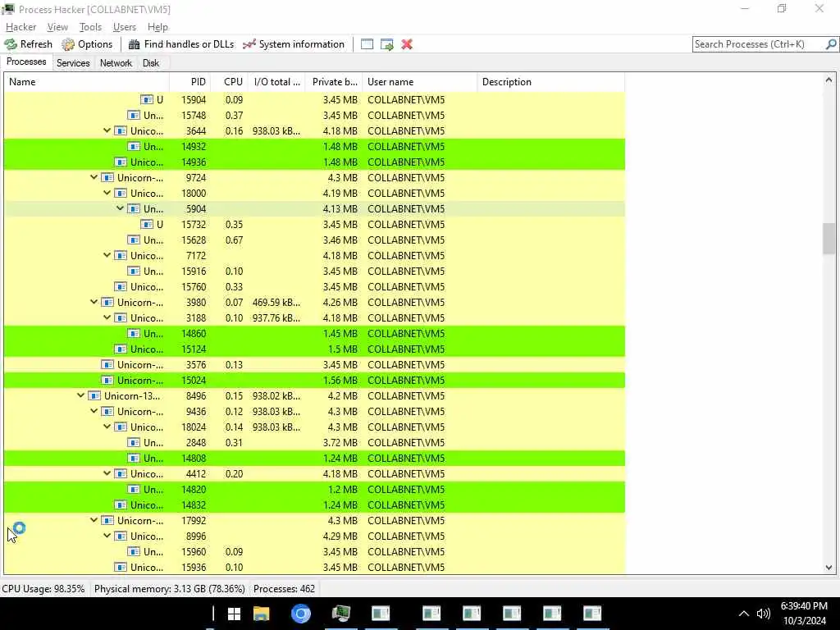Click the scroll up arrow of process list
The image size is (840, 630).
click(829, 80)
